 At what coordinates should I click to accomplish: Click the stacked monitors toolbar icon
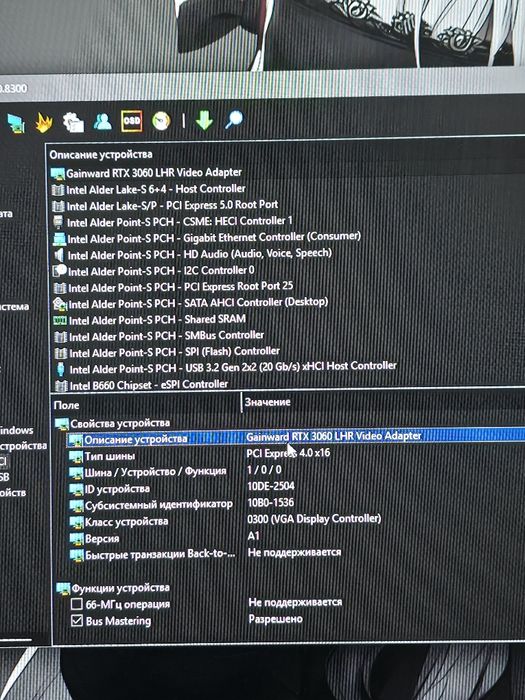tap(16, 124)
